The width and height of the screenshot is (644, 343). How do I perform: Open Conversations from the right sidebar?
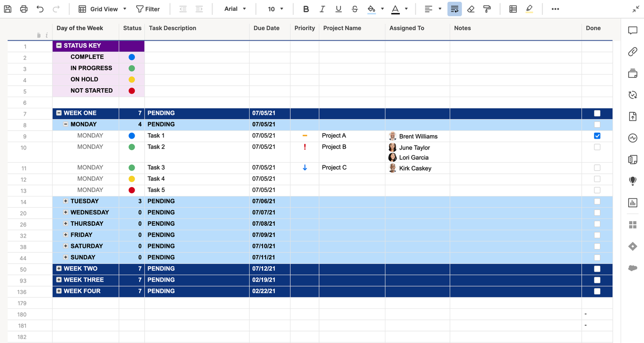(633, 30)
